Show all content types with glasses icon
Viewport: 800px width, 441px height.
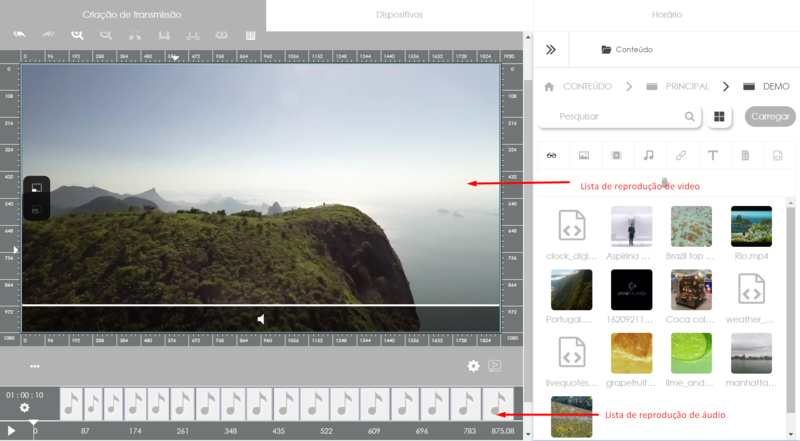pyautogui.click(x=551, y=155)
